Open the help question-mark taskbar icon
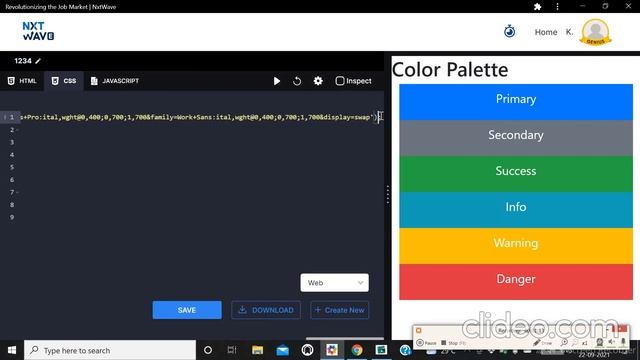The height and width of the screenshot is (360, 640). tap(405, 350)
